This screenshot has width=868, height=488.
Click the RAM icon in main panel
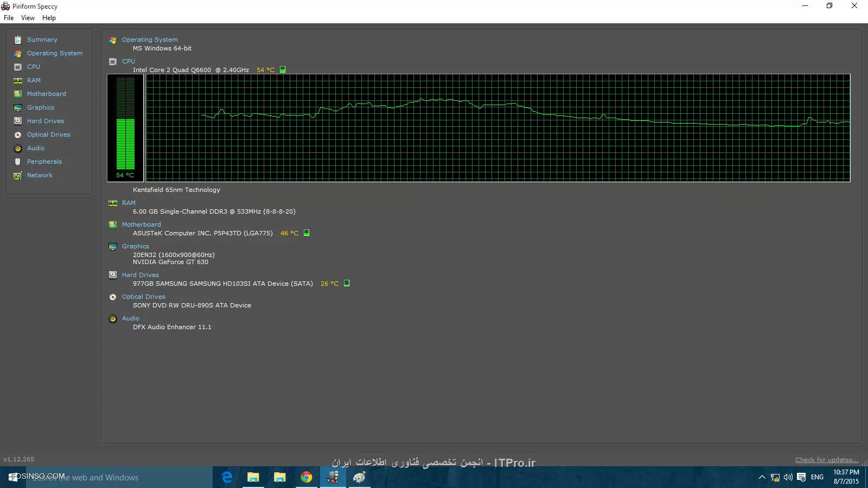click(113, 203)
